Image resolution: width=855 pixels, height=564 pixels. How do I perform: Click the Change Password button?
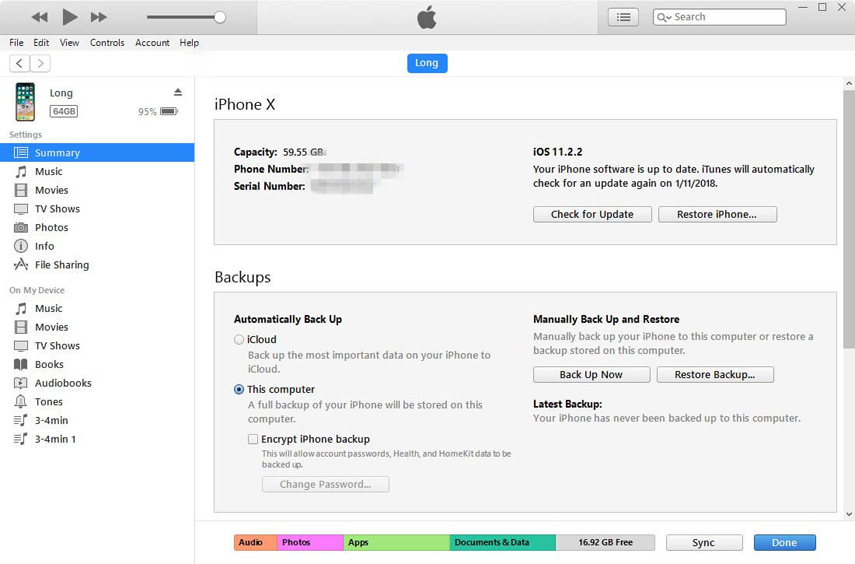pyautogui.click(x=326, y=484)
